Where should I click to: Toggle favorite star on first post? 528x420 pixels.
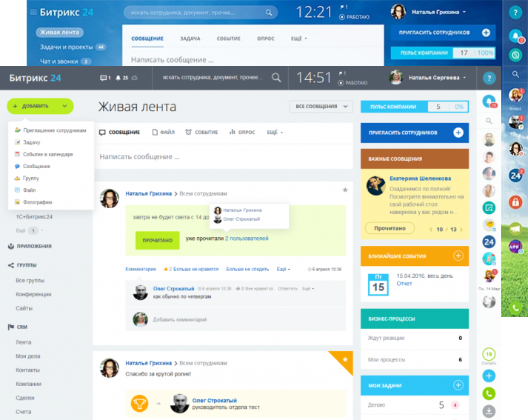click(x=344, y=190)
